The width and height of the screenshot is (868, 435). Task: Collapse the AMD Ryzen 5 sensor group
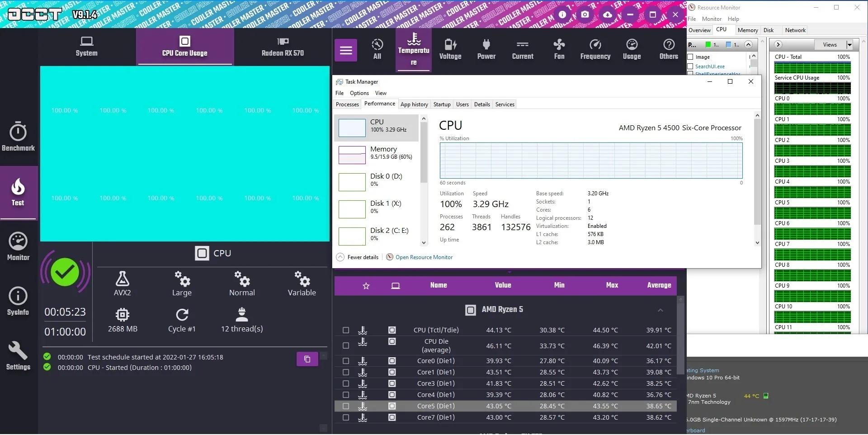point(660,310)
